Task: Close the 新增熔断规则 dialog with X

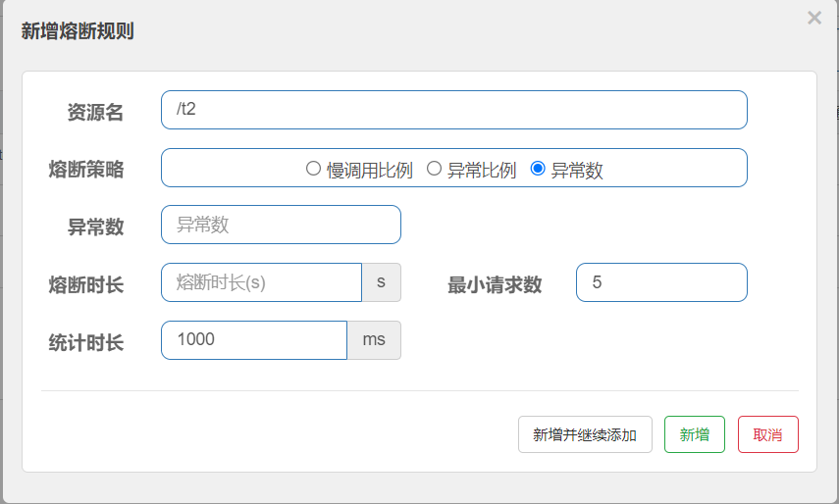Action: [813, 18]
